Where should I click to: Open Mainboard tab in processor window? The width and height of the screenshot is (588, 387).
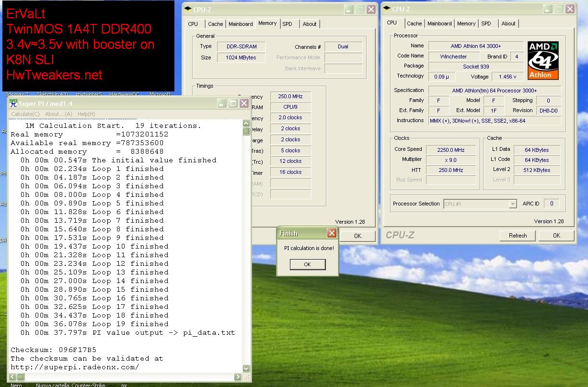pos(439,23)
